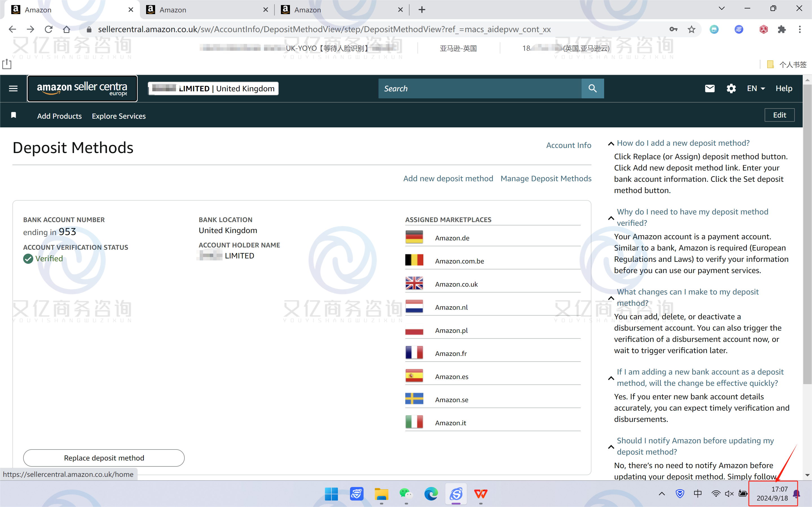Open the messages envelope icon
This screenshot has height=507, width=812.
pyautogui.click(x=710, y=88)
